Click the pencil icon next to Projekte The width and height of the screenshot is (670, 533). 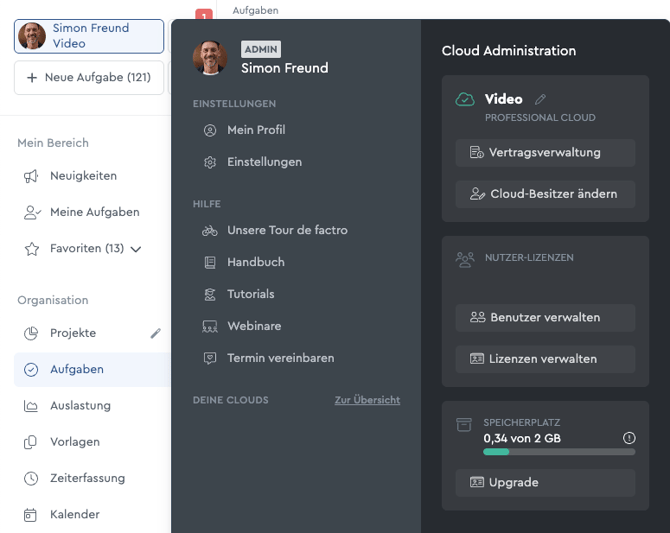click(156, 333)
